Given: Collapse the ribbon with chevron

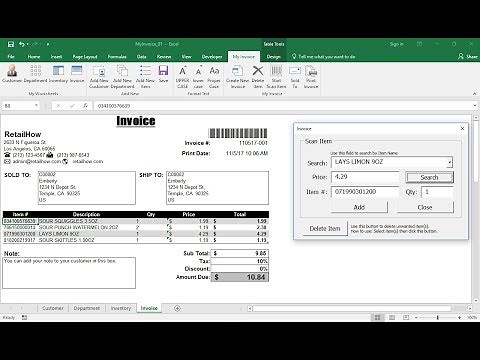Looking at the screenshot, I should pyautogui.click(x=474, y=94).
